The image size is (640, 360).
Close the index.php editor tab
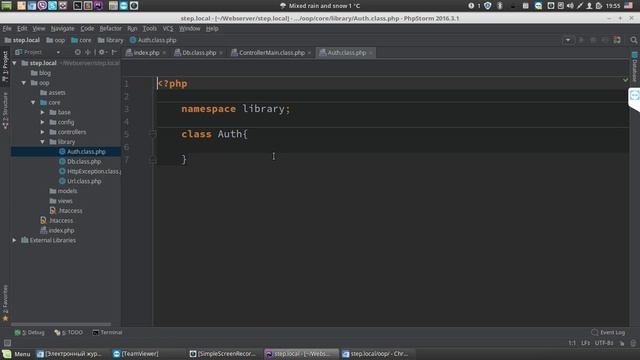[164, 53]
